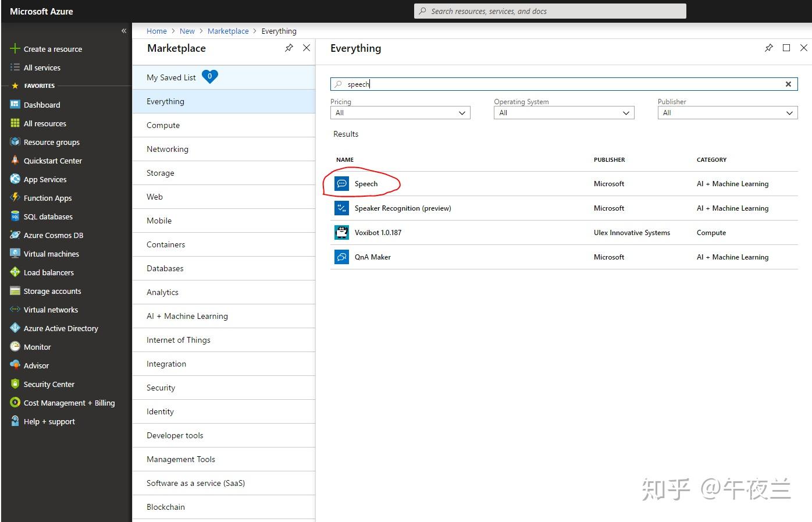812x522 pixels.
Task: Click the Virtual machines monitor icon
Action: [x=15, y=254]
